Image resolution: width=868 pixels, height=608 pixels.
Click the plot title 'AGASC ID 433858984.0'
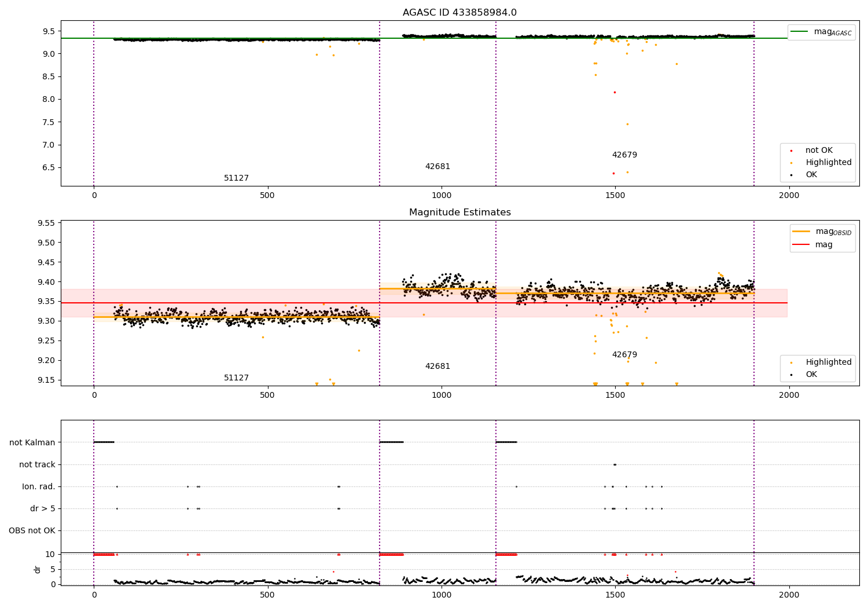(x=459, y=13)
